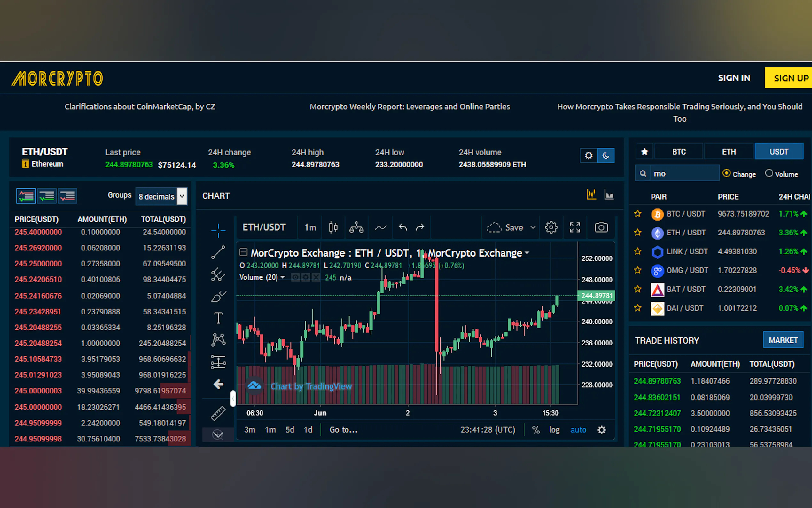Click the undo arrow in chart toolbar
812x508 pixels.
coord(402,227)
